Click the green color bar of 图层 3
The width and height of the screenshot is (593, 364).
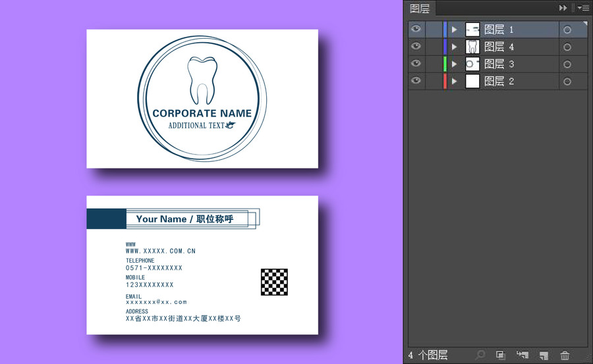(445, 64)
